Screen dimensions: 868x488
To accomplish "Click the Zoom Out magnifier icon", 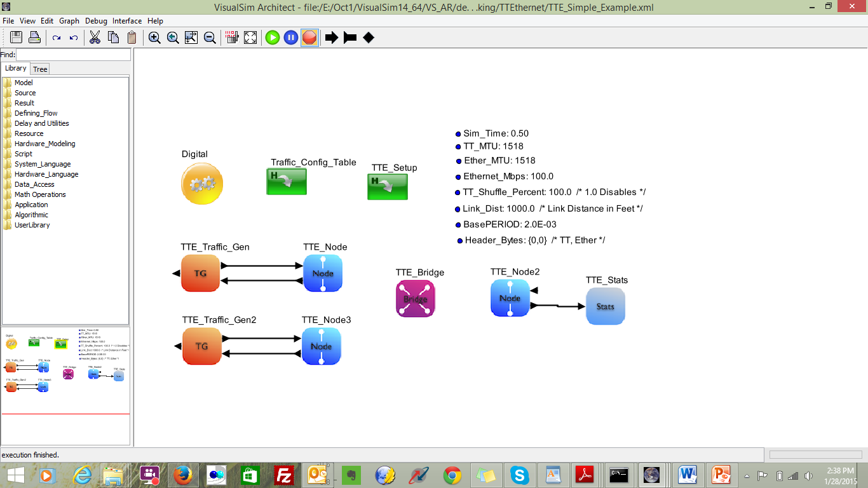I will [210, 37].
